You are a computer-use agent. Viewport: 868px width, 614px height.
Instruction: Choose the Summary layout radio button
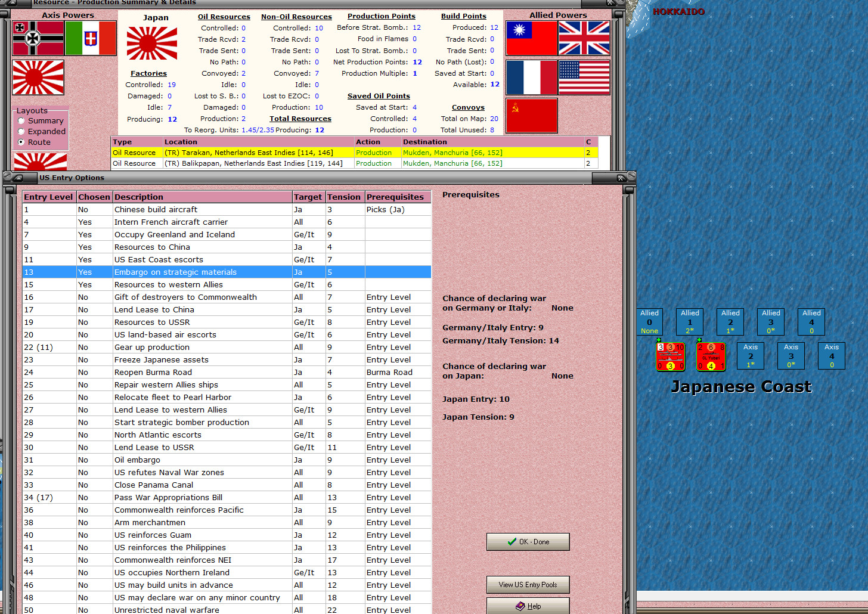coord(21,120)
